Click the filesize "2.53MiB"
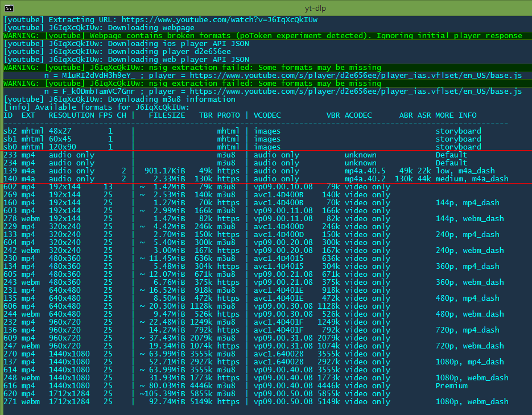The height and width of the screenshot is (415, 532). tap(170, 195)
